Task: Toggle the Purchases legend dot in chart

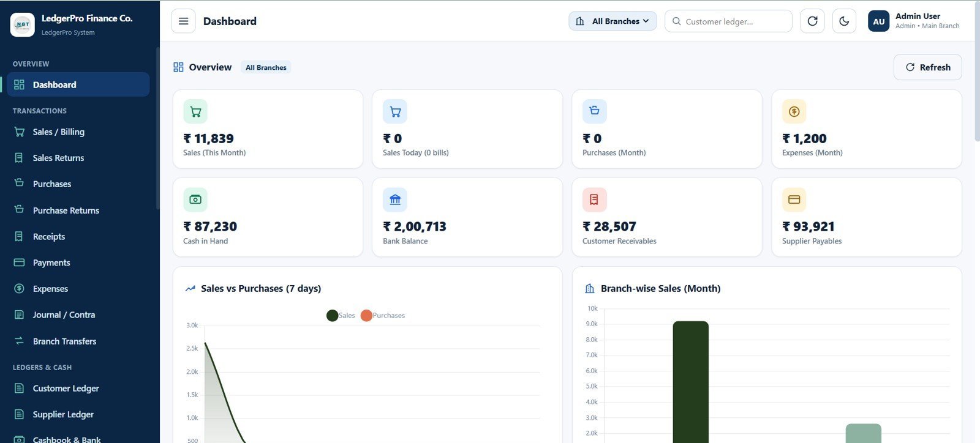Action: [x=366, y=316]
